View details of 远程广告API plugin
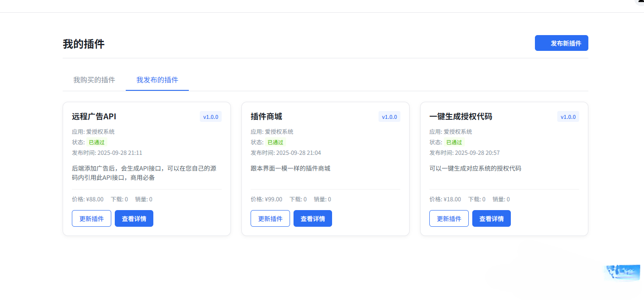Viewport: 644px width, 300px height. [134, 218]
